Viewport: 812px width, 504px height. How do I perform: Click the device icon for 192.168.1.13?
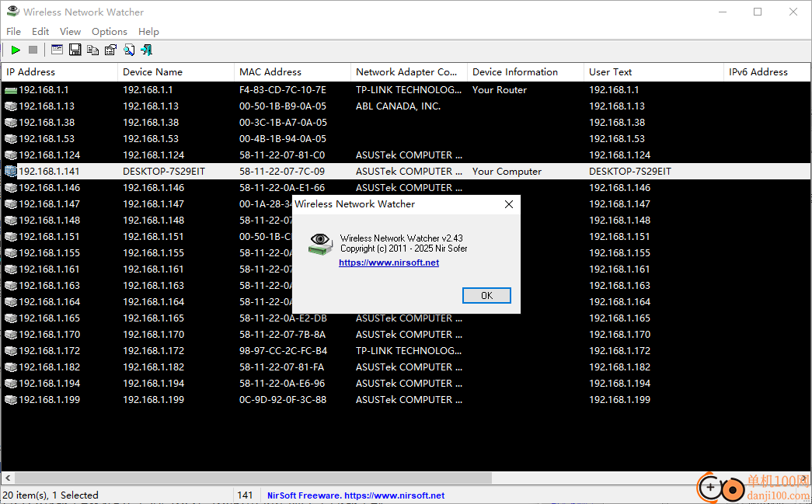(x=11, y=106)
